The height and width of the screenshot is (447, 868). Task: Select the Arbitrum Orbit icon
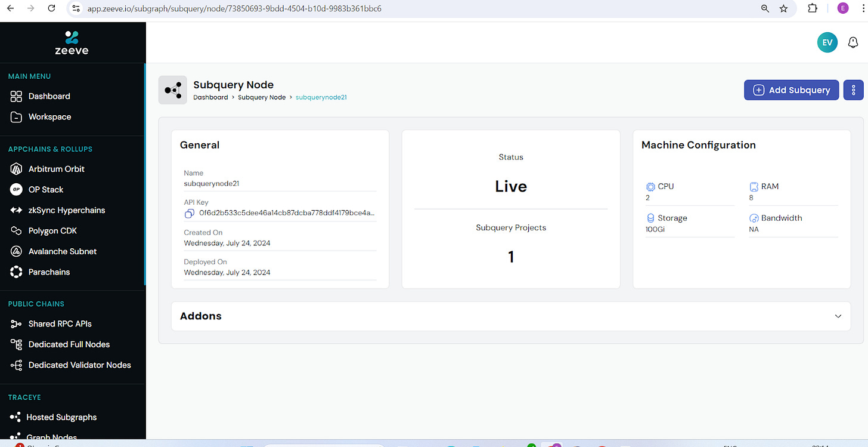(x=16, y=169)
